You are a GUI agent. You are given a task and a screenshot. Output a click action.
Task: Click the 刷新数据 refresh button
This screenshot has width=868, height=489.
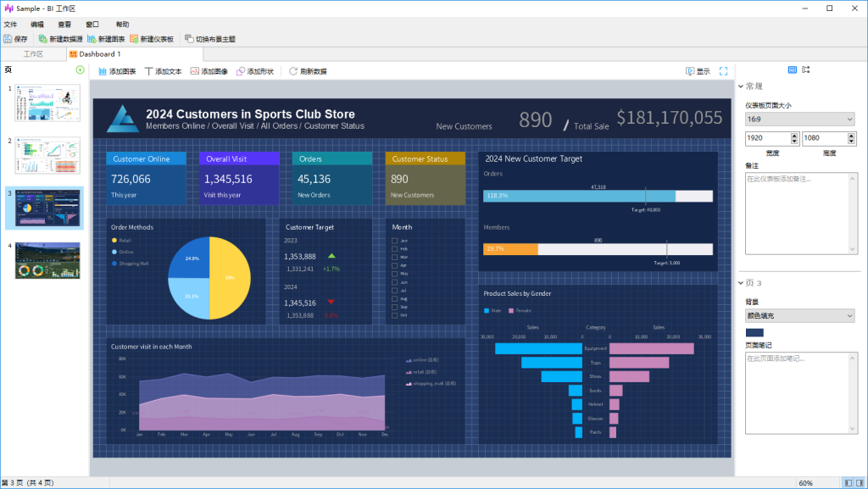tap(308, 71)
